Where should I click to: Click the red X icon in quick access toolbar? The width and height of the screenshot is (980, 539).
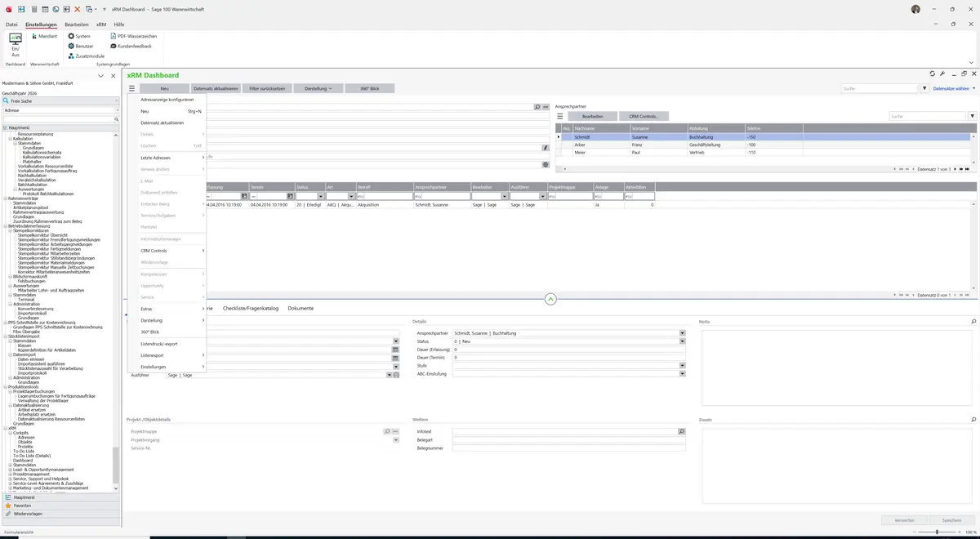[x=78, y=9]
